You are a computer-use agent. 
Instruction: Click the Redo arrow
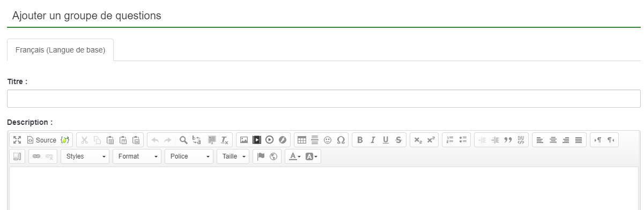click(168, 140)
